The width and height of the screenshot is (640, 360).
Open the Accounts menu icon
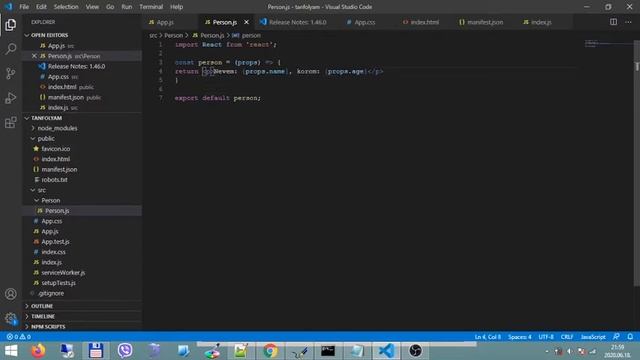(11, 294)
